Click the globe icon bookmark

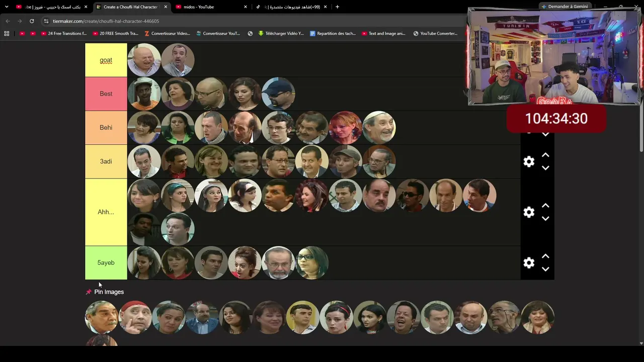(x=250, y=34)
